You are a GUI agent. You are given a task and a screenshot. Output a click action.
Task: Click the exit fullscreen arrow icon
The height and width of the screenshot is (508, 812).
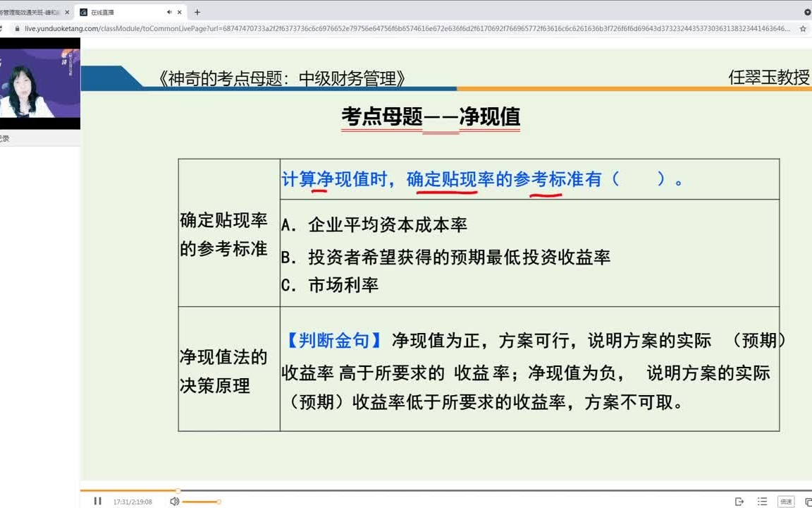[x=738, y=500]
